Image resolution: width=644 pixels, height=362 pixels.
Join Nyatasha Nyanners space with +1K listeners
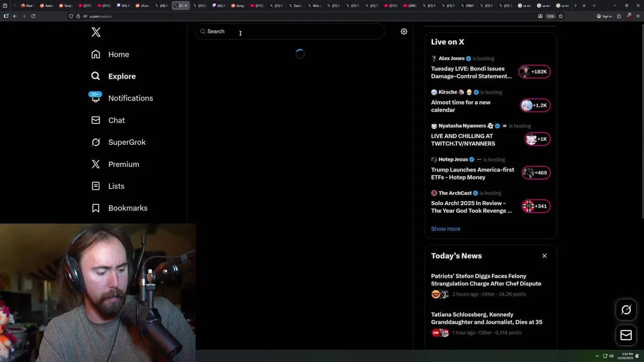click(x=537, y=139)
